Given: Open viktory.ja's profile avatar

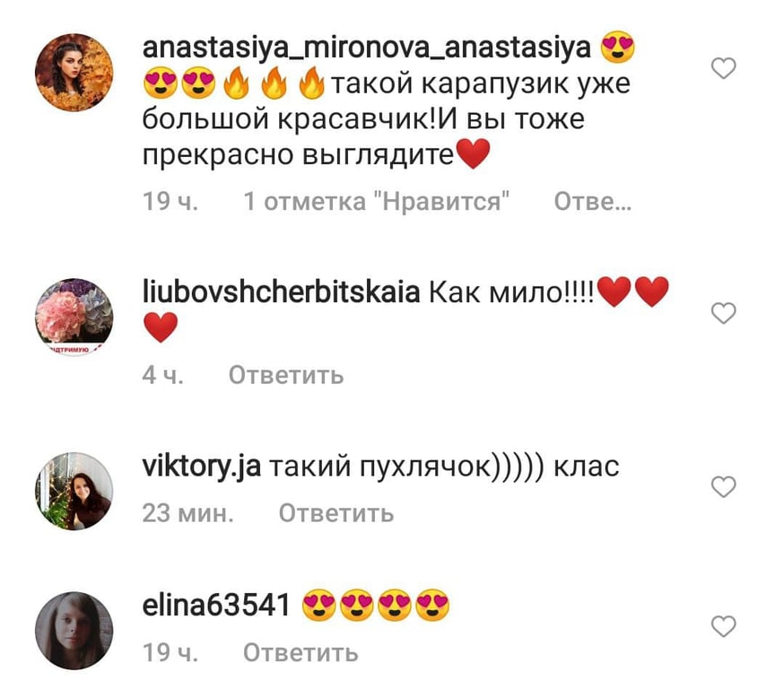Looking at the screenshot, I should tap(74, 491).
